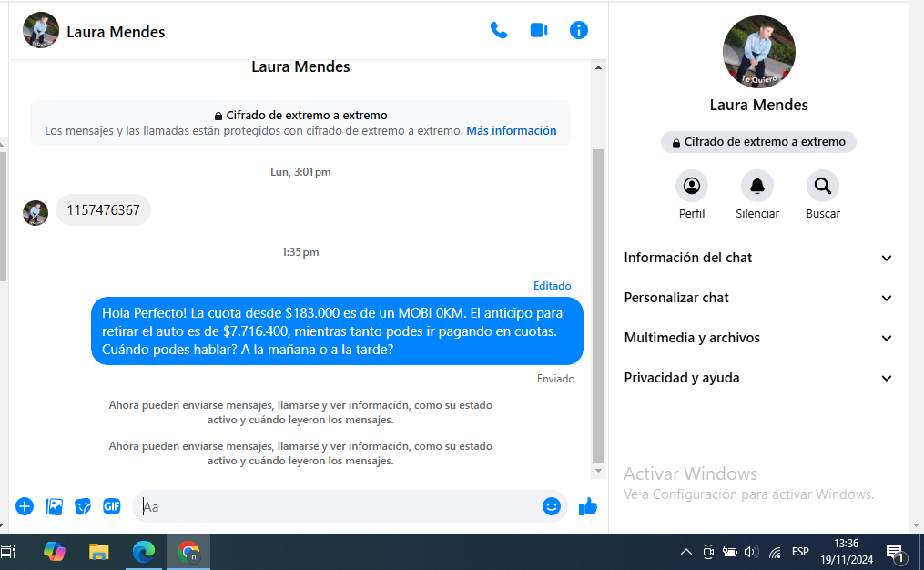This screenshot has width=924, height=570.
Task: Switch to Chrome on the taskbar
Action: 188,552
